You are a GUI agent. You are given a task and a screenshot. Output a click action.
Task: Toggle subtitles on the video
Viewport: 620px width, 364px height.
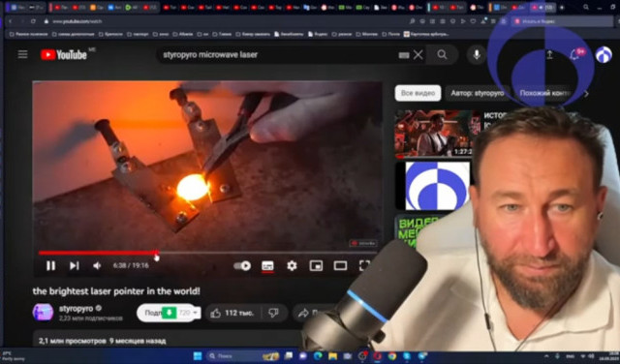(267, 266)
